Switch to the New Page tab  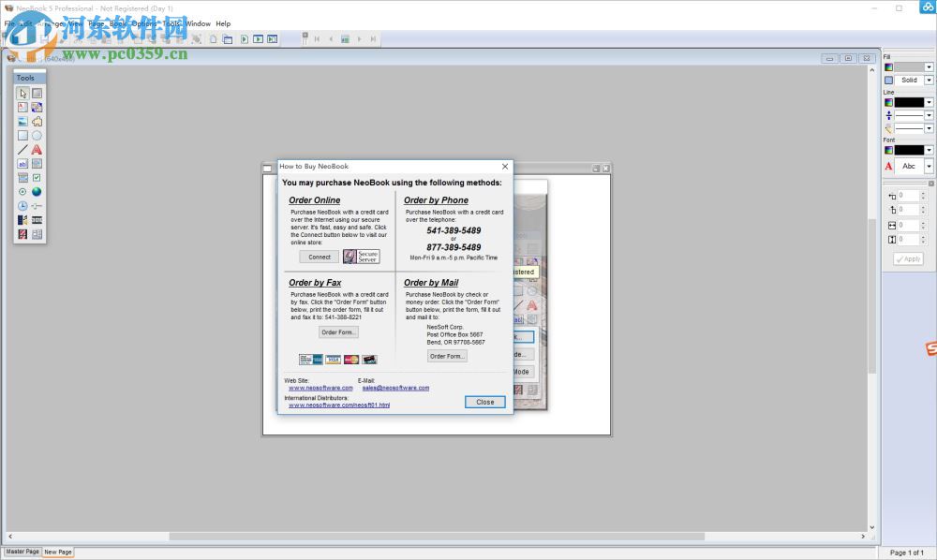click(58, 553)
